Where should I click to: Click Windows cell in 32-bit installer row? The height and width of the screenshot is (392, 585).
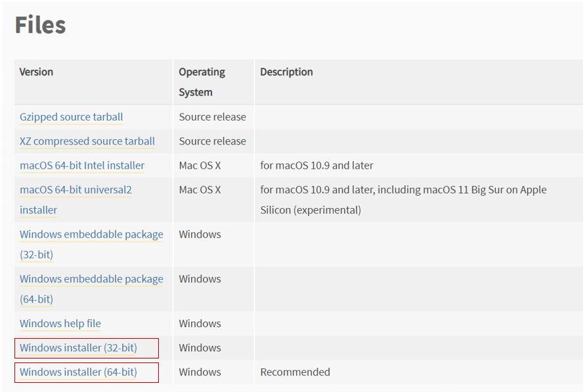click(200, 348)
